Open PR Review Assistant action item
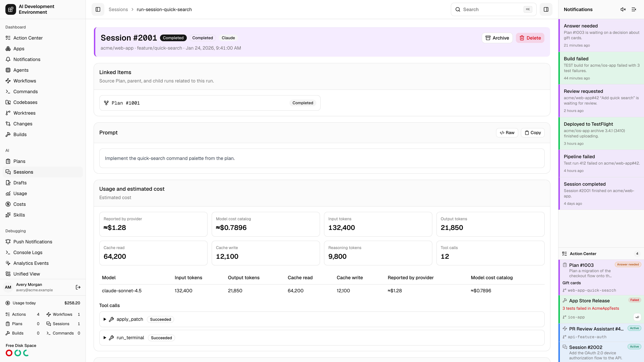644x362 pixels. 601,333
